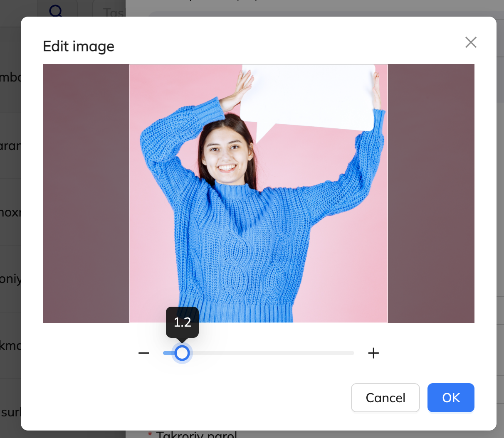This screenshot has height=438, width=504.
Task: Click the Takroriy parol label below the dialog
Action: [195, 435]
